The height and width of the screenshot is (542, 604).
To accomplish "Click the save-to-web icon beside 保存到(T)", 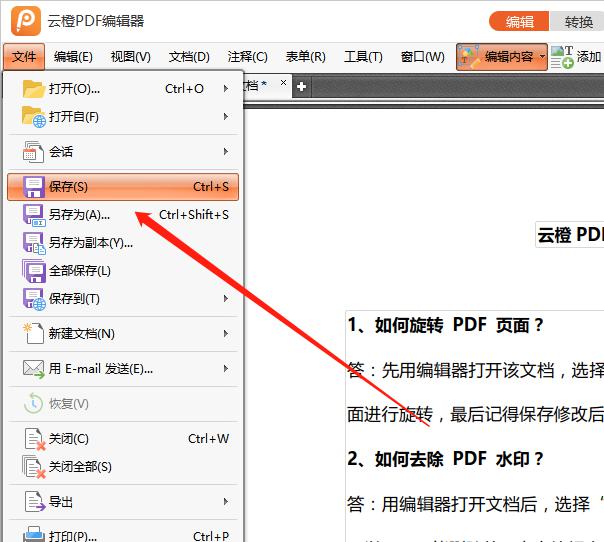I will click(34, 299).
